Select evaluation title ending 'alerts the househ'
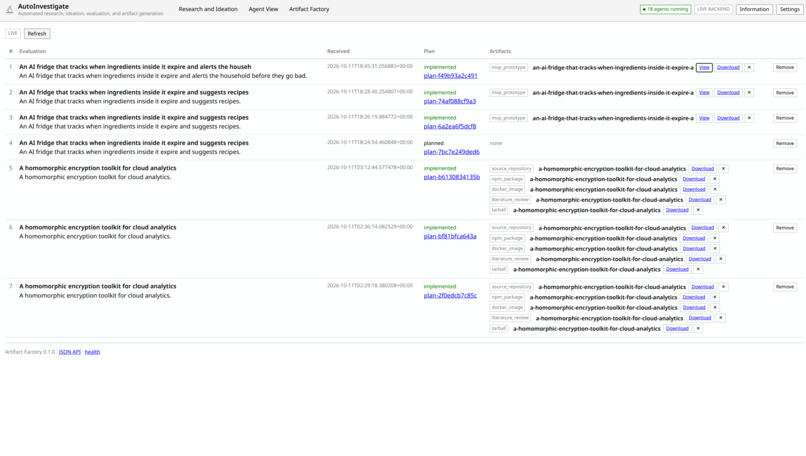This screenshot has height=456, width=806. click(135, 67)
